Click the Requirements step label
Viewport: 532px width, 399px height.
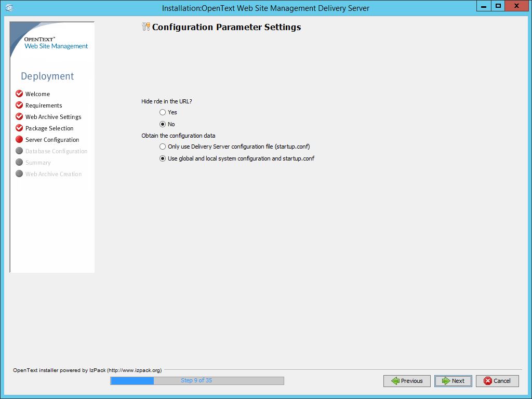coord(44,105)
